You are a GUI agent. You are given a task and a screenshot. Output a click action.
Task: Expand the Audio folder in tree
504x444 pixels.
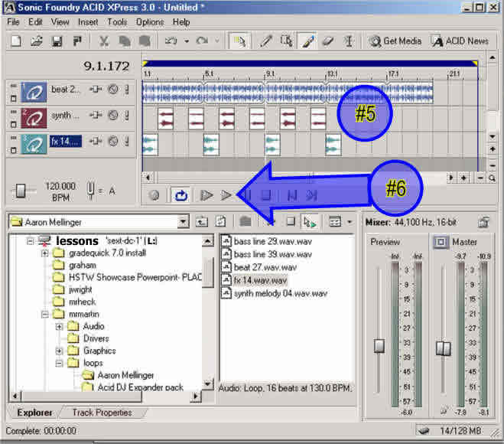[x=59, y=326]
